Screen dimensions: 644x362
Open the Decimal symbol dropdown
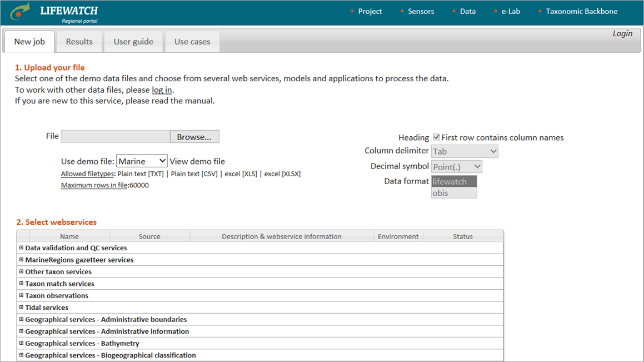456,167
